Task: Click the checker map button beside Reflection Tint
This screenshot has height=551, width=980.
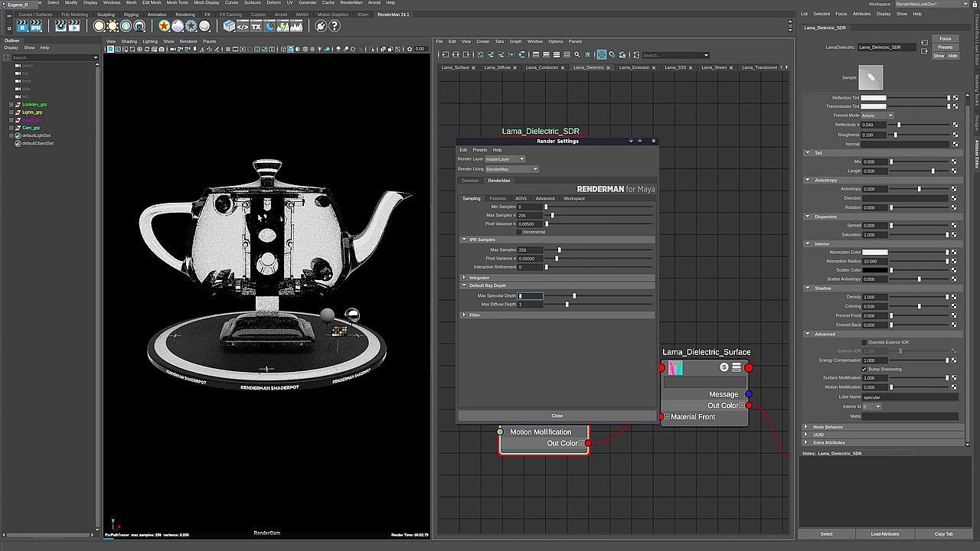Action: (955, 98)
